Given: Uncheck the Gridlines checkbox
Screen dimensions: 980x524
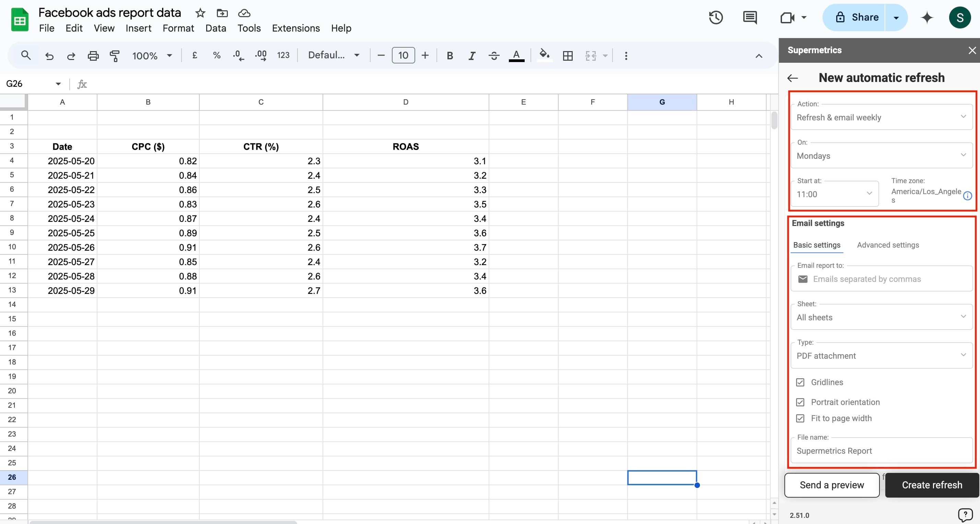Looking at the screenshot, I should [x=800, y=382].
